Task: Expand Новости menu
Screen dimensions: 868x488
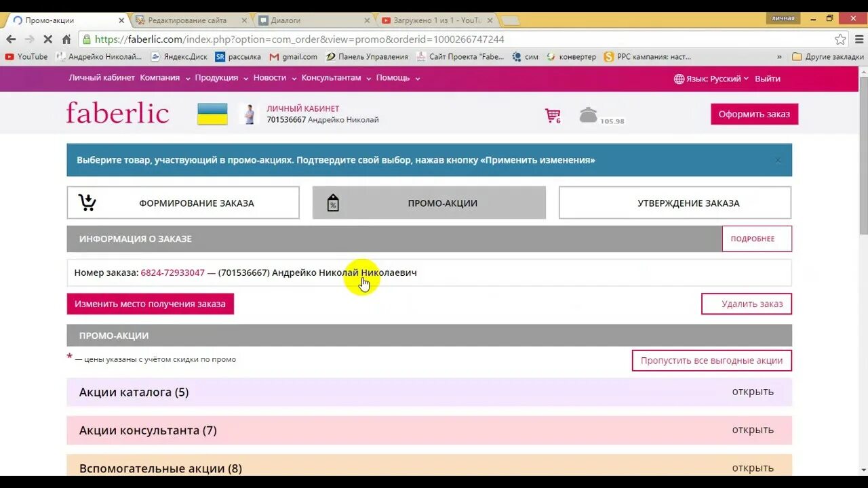Action: (275, 78)
